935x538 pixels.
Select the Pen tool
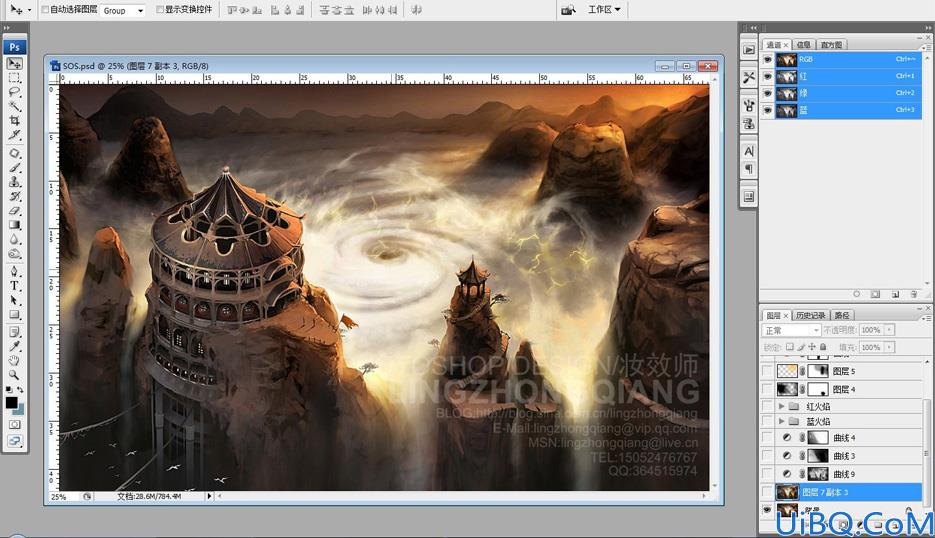[14, 271]
